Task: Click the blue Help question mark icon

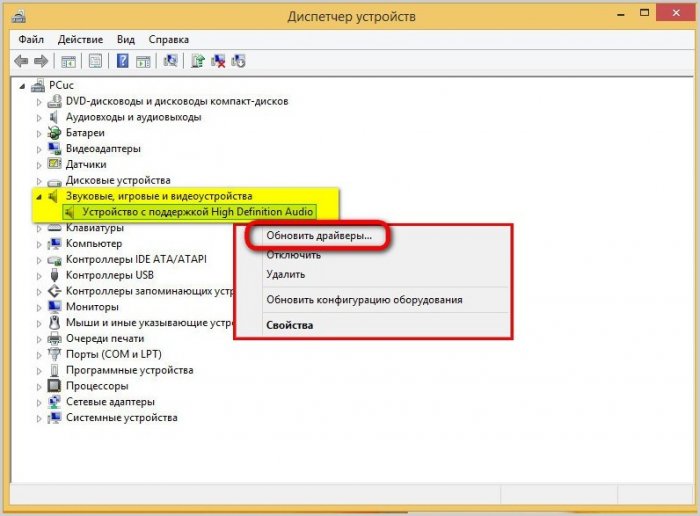Action: pos(122,61)
